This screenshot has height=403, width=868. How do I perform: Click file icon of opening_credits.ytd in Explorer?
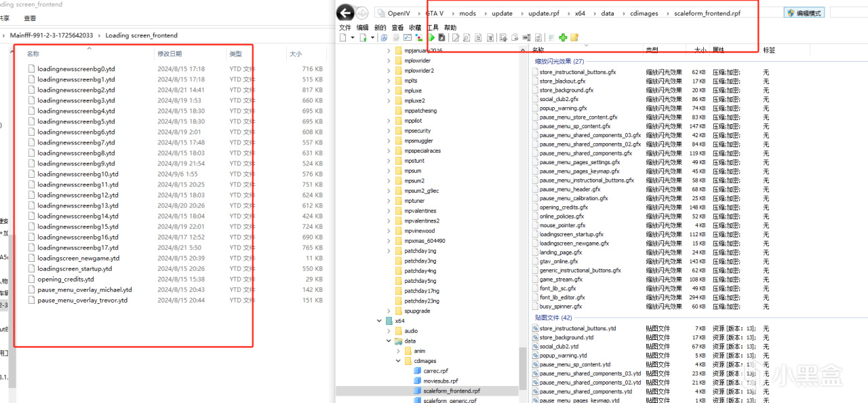(31, 279)
